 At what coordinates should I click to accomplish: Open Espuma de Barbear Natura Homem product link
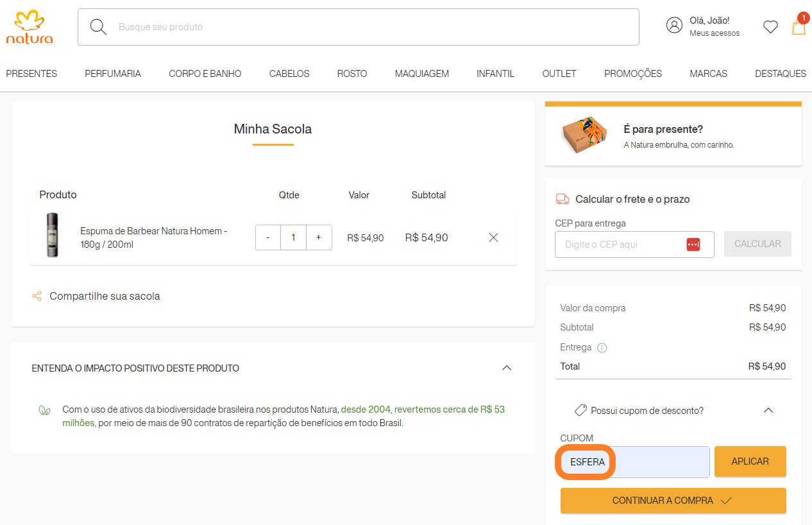(154, 237)
